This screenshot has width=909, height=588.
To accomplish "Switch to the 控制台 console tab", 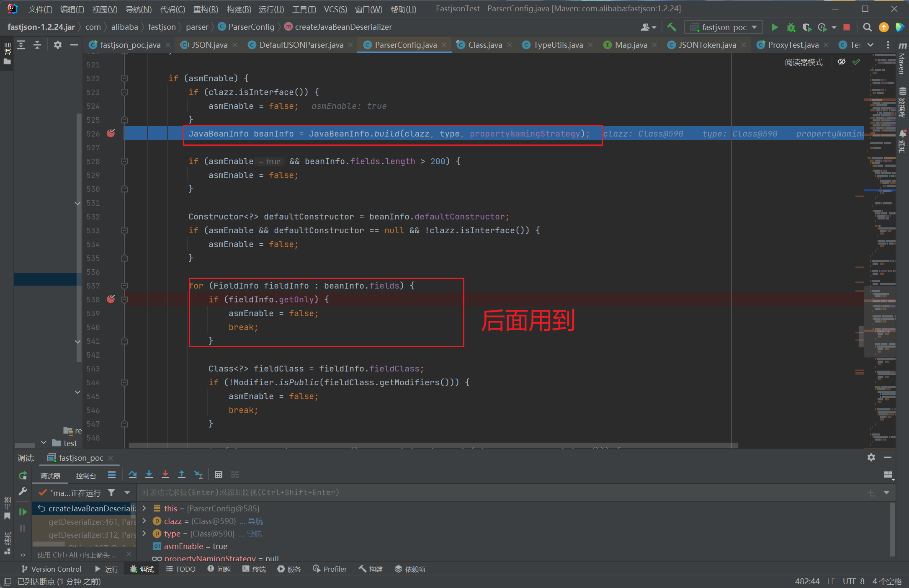I will tap(86, 475).
